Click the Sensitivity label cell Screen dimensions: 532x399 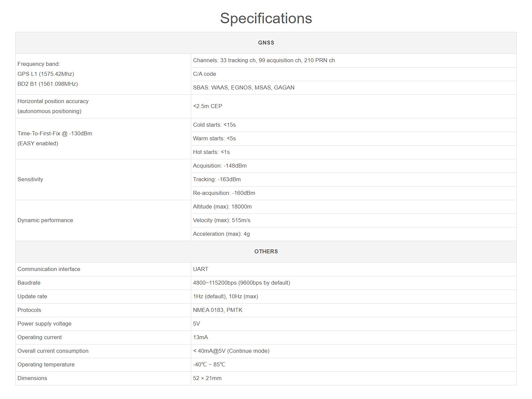103,180
